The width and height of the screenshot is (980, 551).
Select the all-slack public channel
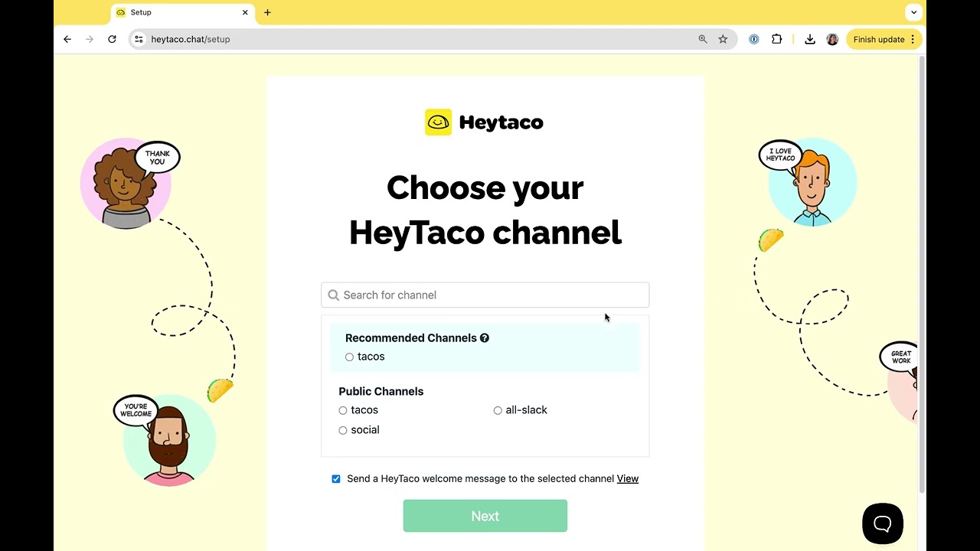pyautogui.click(x=498, y=410)
